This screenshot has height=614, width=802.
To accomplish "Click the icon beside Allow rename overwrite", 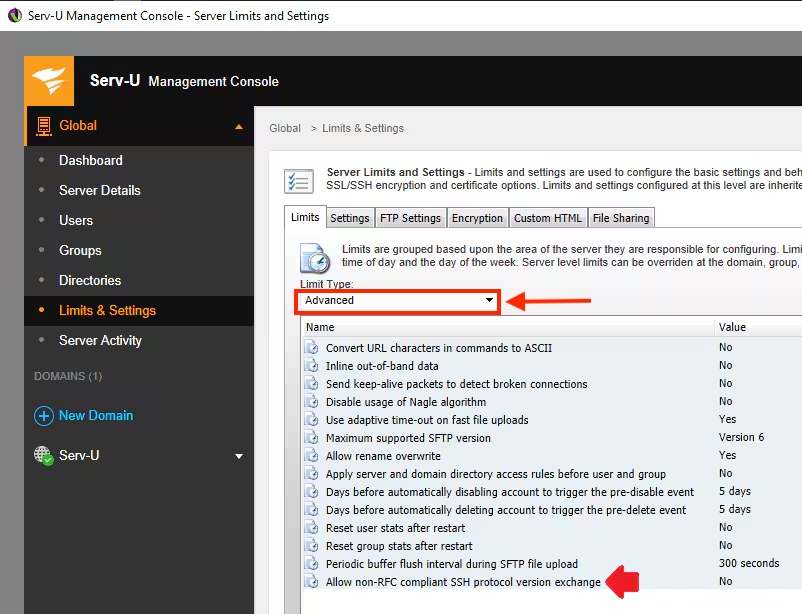I will [x=311, y=455].
